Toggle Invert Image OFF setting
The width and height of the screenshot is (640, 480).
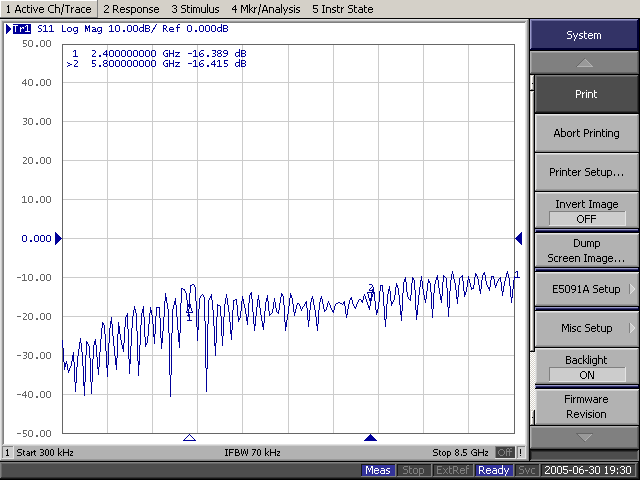(586, 211)
